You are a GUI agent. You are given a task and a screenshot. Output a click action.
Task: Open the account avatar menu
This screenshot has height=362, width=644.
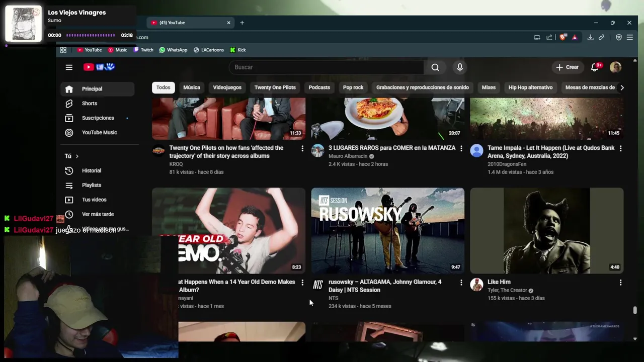pyautogui.click(x=615, y=67)
